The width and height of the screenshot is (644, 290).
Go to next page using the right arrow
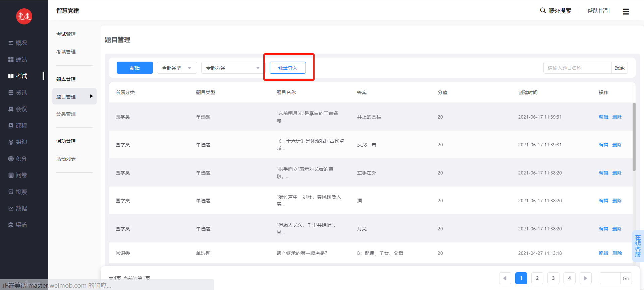tap(585, 278)
